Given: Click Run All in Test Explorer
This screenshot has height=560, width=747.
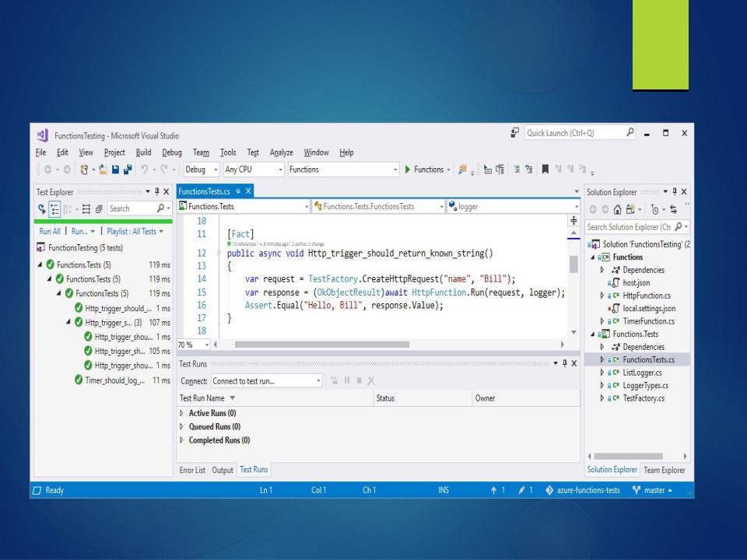Looking at the screenshot, I should coord(50,232).
